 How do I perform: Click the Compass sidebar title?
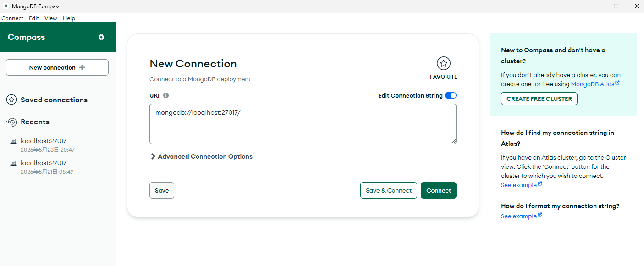[x=27, y=37]
